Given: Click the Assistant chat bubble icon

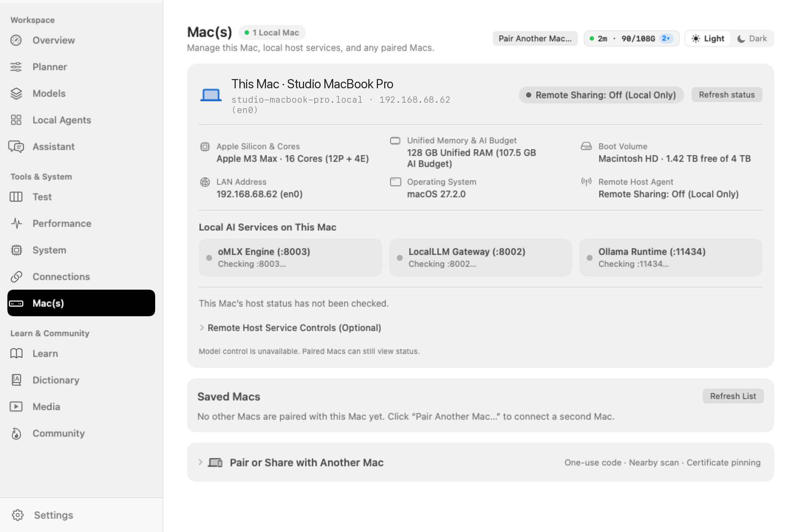Looking at the screenshot, I should (x=16, y=147).
